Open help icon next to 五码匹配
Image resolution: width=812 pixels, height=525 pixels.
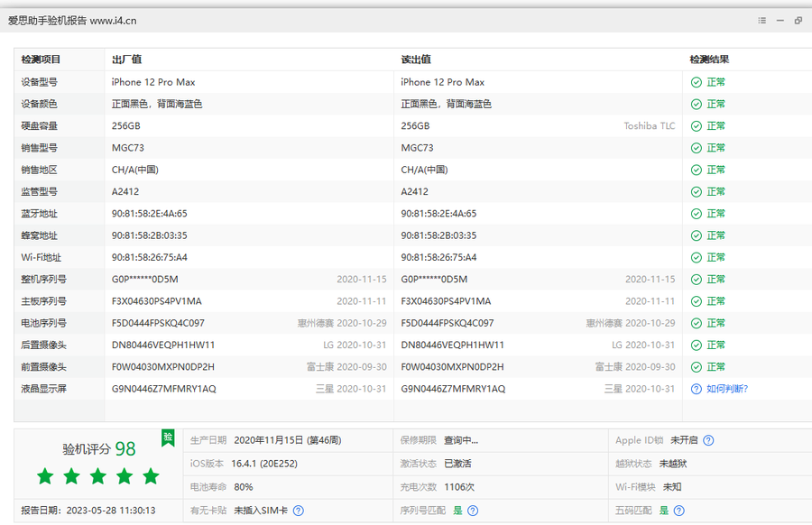(x=678, y=511)
